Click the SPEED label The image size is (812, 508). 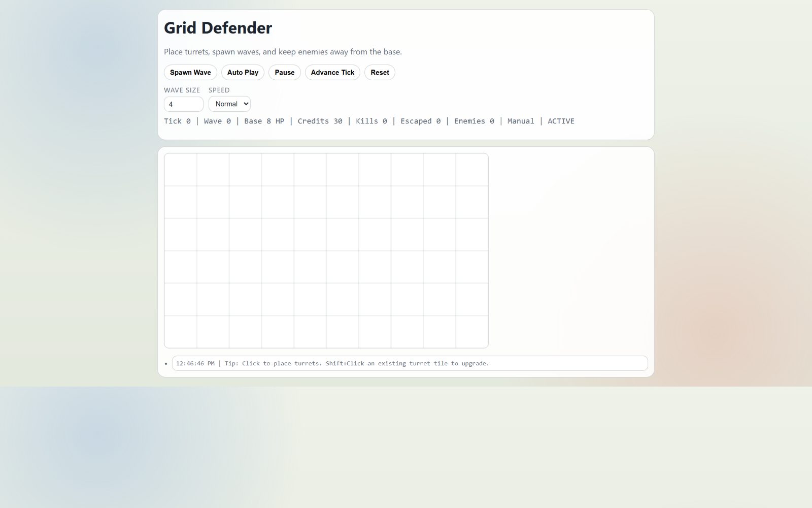pyautogui.click(x=219, y=90)
